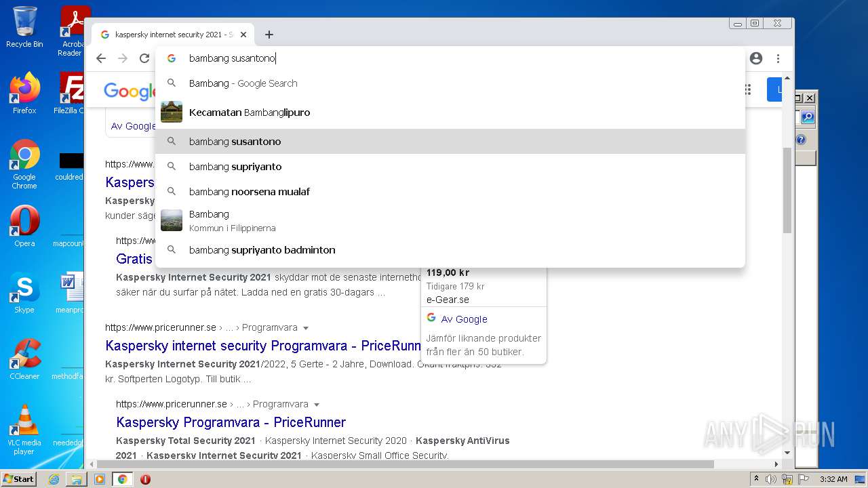Screen dimensions: 868x488
Task: Open Chrome's three-dot menu
Action: (x=778, y=58)
